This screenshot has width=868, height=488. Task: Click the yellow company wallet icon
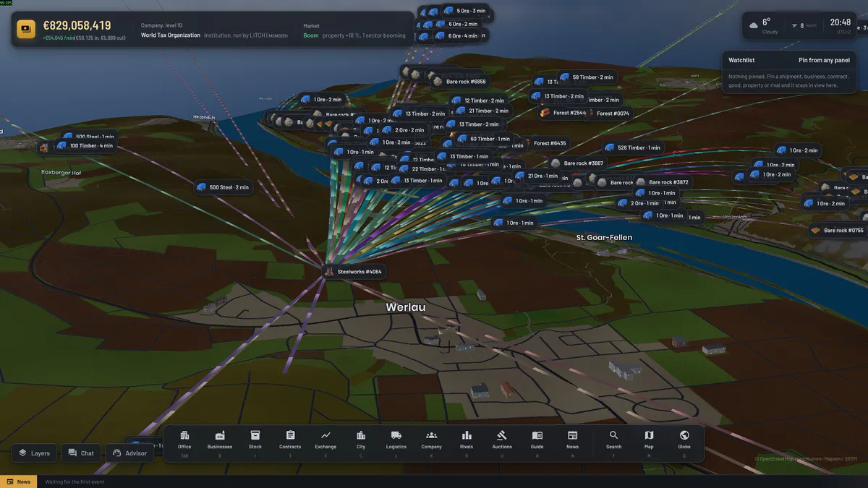click(x=27, y=29)
